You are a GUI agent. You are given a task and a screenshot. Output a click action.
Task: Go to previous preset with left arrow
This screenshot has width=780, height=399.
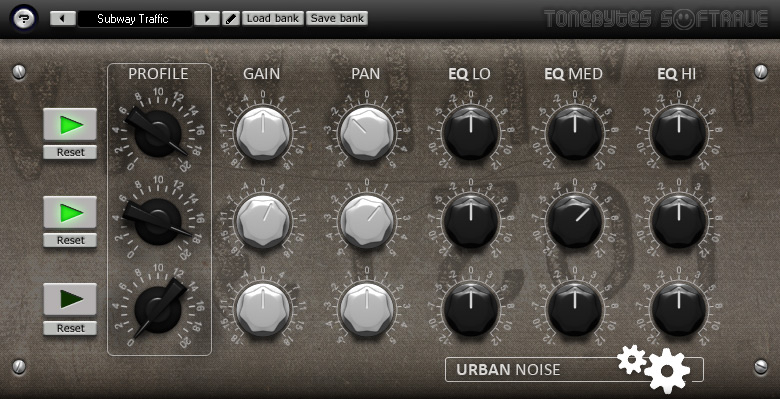tap(63, 19)
